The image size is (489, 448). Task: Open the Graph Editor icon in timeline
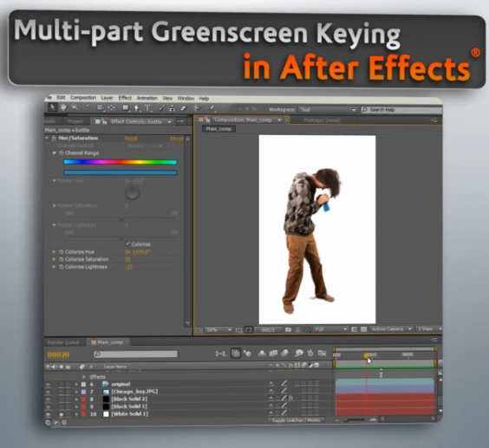pyautogui.click(x=322, y=354)
